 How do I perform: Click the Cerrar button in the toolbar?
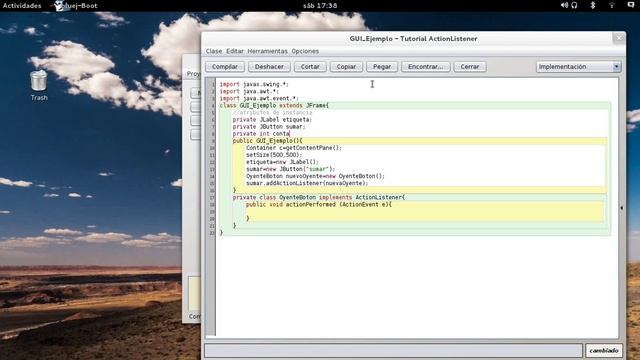(470, 67)
